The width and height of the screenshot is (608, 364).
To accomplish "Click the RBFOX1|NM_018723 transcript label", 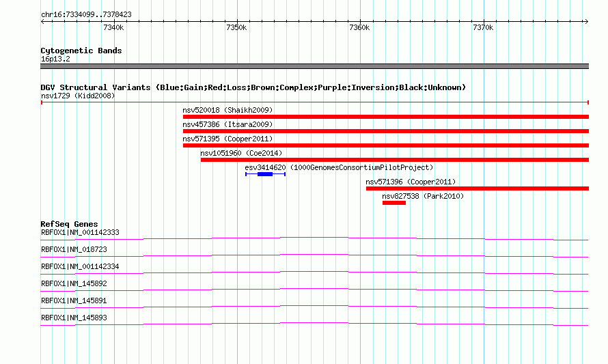I will click(x=74, y=250).
